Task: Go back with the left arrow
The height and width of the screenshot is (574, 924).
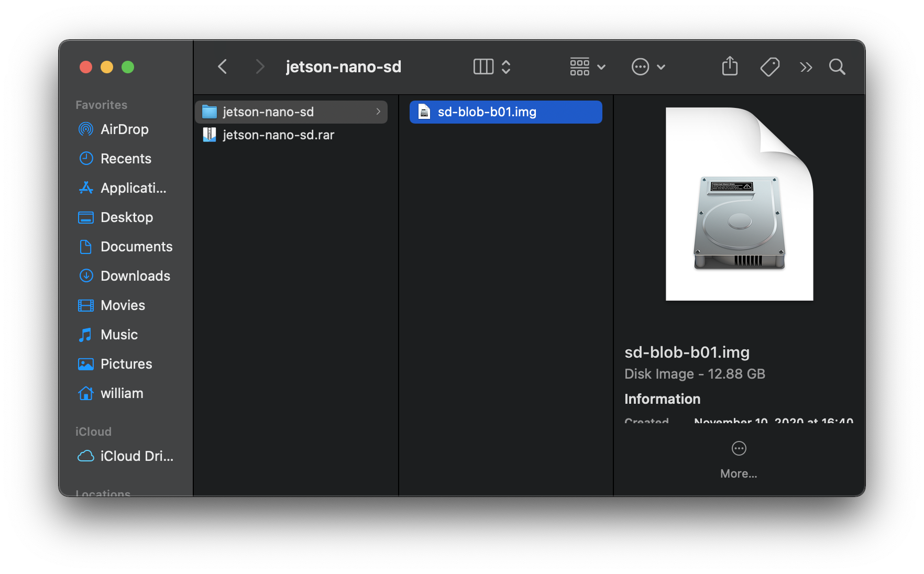Action: click(x=223, y=67)
